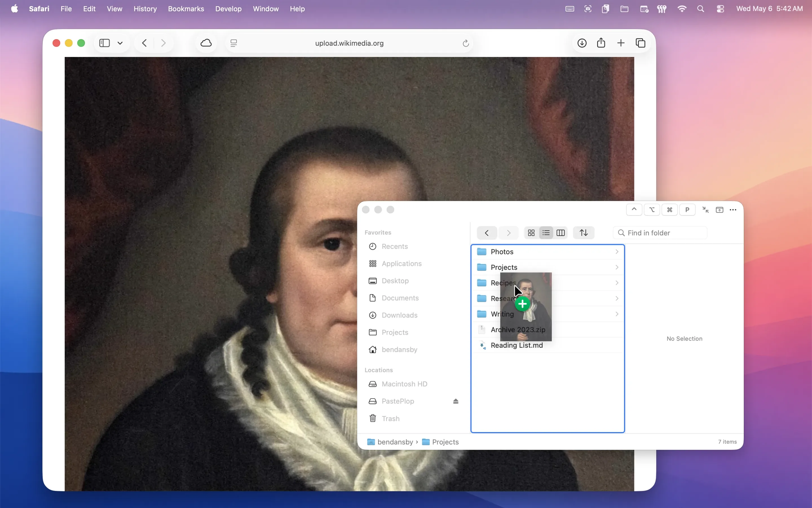Click the Find in folder search field
This screenshot has width=812, height=508.
[660, 233]
